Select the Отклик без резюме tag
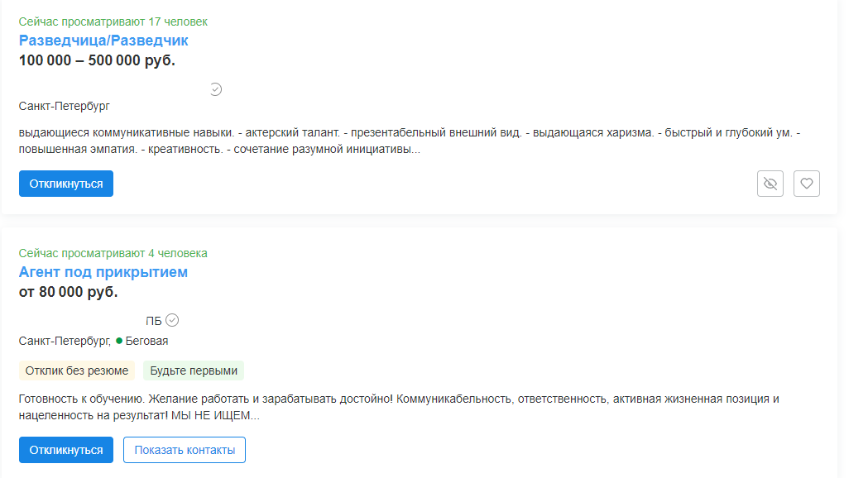868x478 pixels. tap(77, 370)
